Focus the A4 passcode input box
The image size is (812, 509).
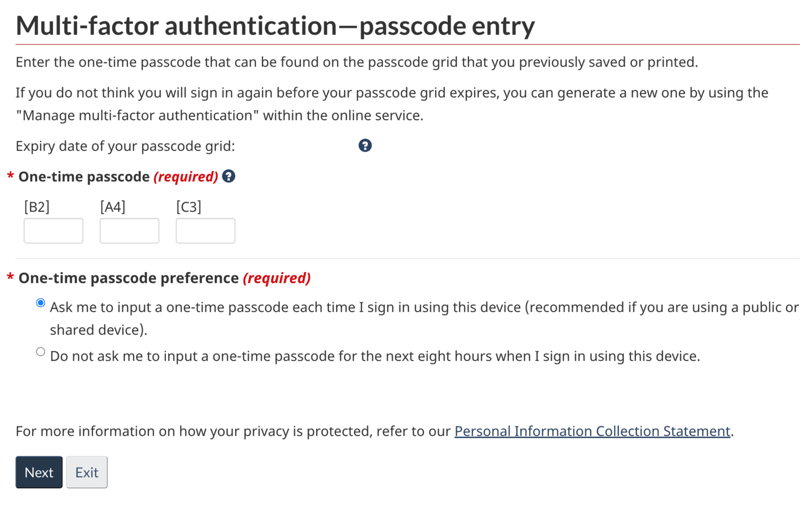130,231
